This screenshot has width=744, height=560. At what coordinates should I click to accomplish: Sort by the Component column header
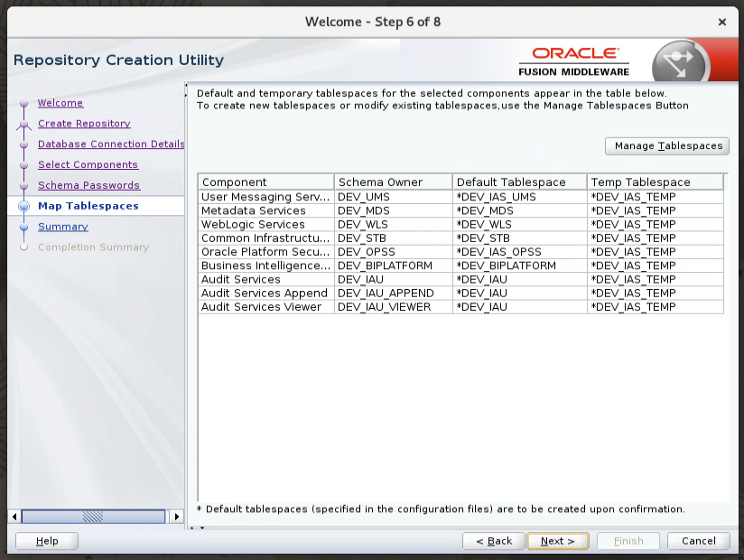(x=266, y=182)
